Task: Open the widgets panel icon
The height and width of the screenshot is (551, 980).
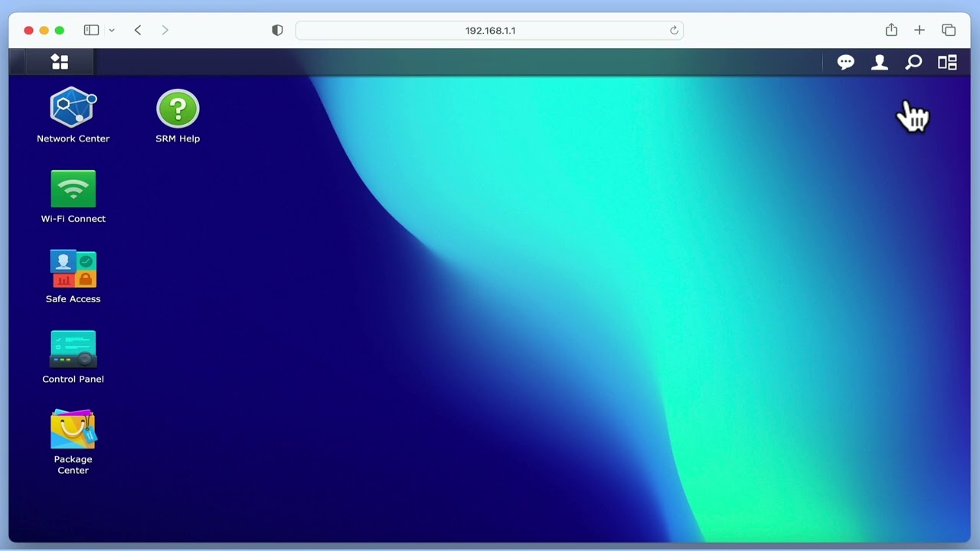Action: pyautogui.click(x=948, y=63)
